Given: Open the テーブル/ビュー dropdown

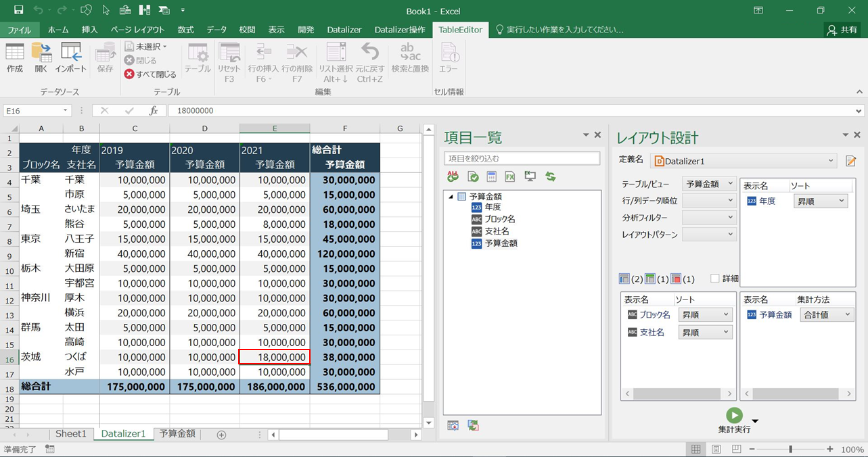Looking at the screenshot, I should pyautogui.click(x=708, y=183).
